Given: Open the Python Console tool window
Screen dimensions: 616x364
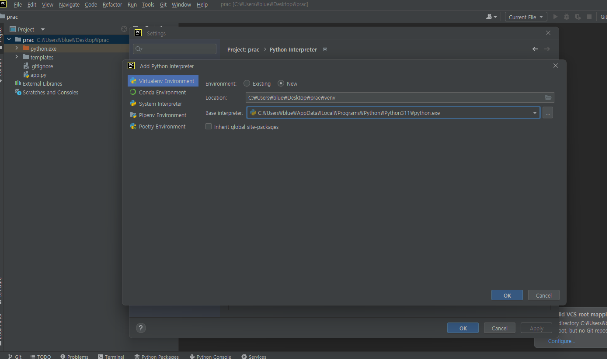Looking at the screenshot, I should 210,357.
